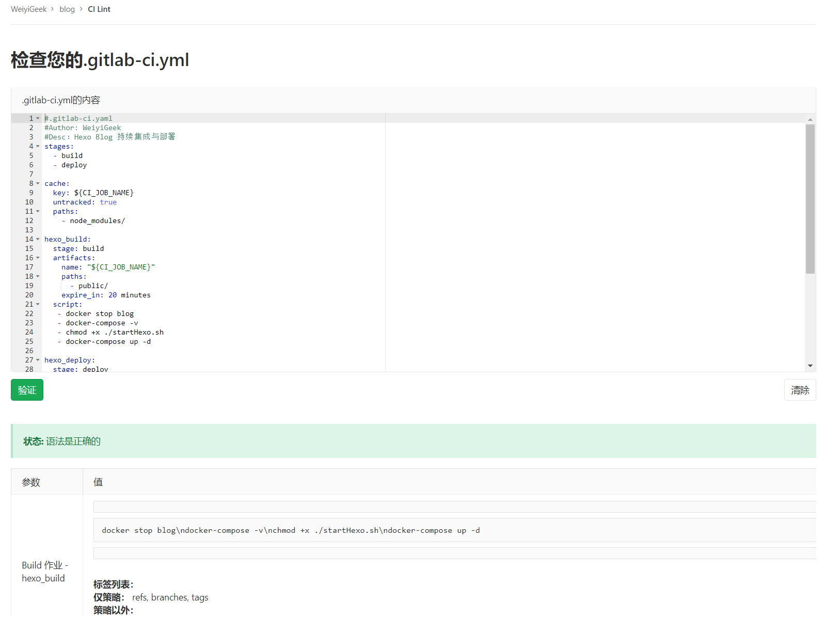Click the '#Desc: Hexo Blog' comment line
The width and height of the screenshot is (840, 617).
[109, 137]
